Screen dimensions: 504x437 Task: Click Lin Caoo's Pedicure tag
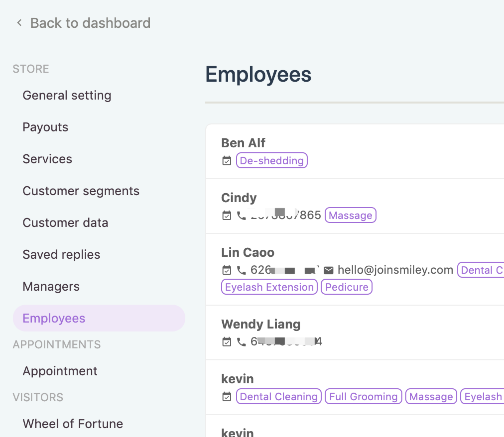tap(347, 287)
